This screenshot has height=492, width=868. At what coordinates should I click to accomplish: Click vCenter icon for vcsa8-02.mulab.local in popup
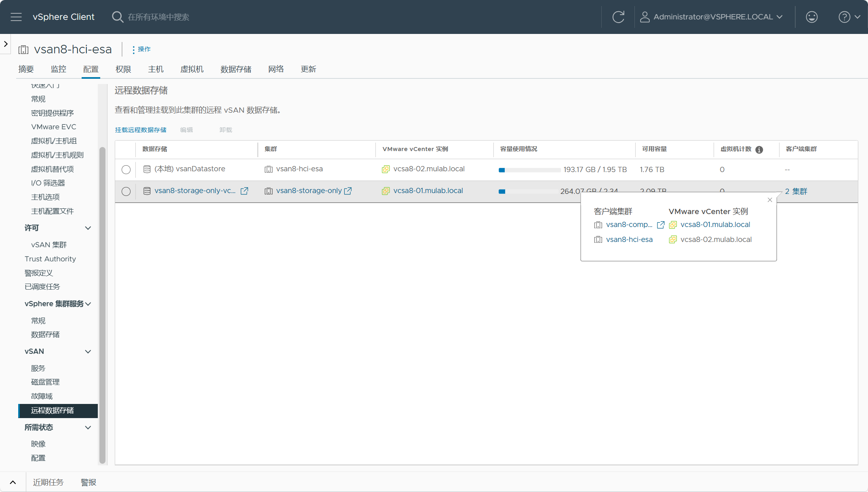coord(673,240)
